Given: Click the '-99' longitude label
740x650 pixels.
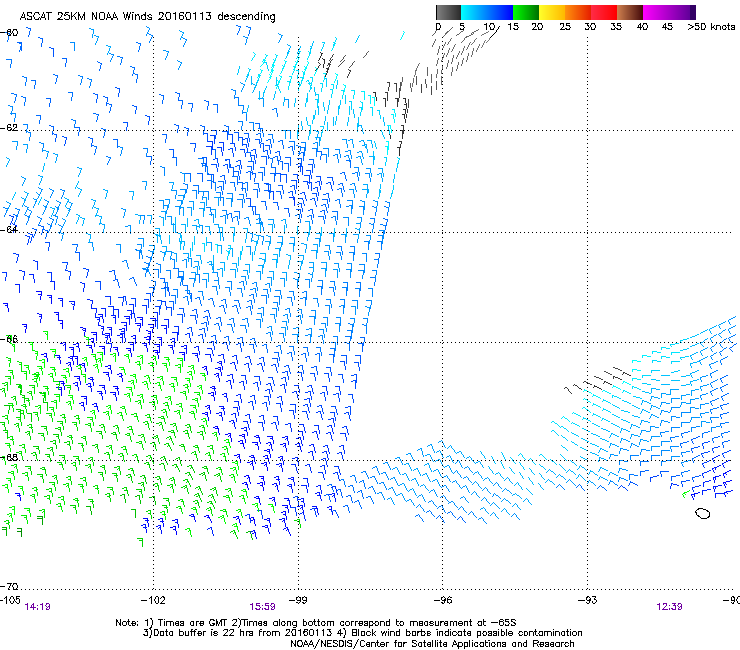Looking at the screenshot, I should [298, 600].
